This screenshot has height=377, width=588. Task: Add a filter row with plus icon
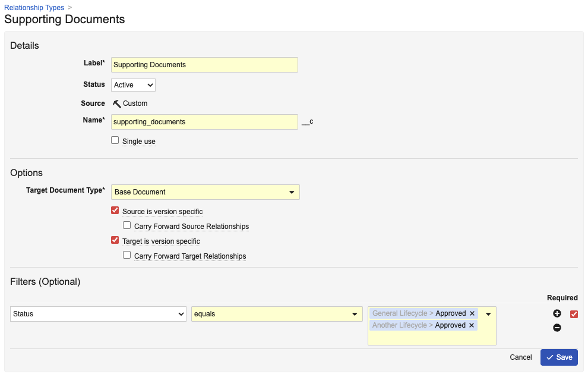pos(557,313)
